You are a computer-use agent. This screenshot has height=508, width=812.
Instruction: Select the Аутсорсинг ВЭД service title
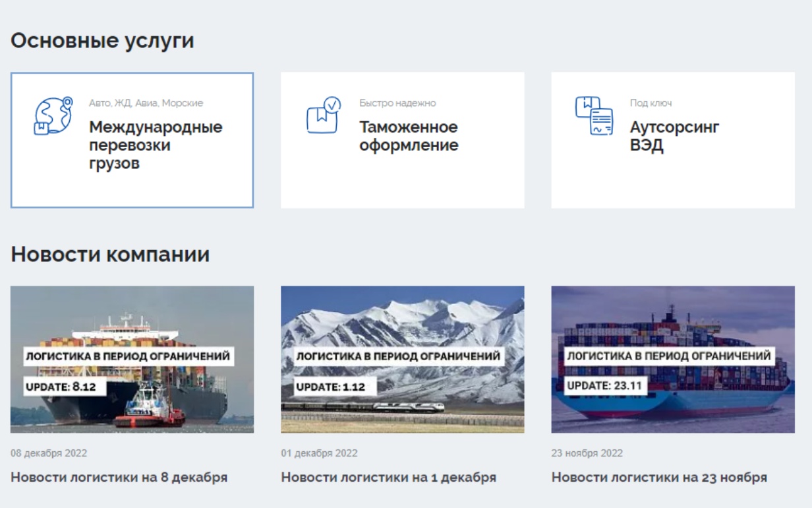(x=674, y=136)
